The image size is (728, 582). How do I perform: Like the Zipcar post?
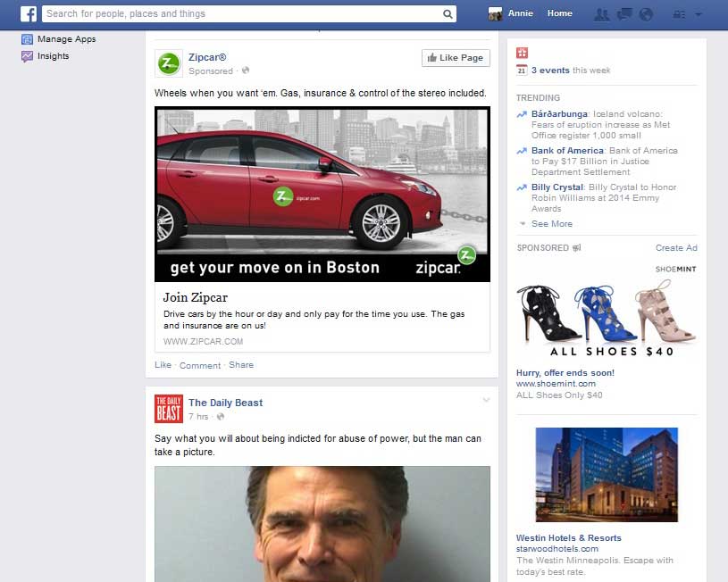pos(163,365)
